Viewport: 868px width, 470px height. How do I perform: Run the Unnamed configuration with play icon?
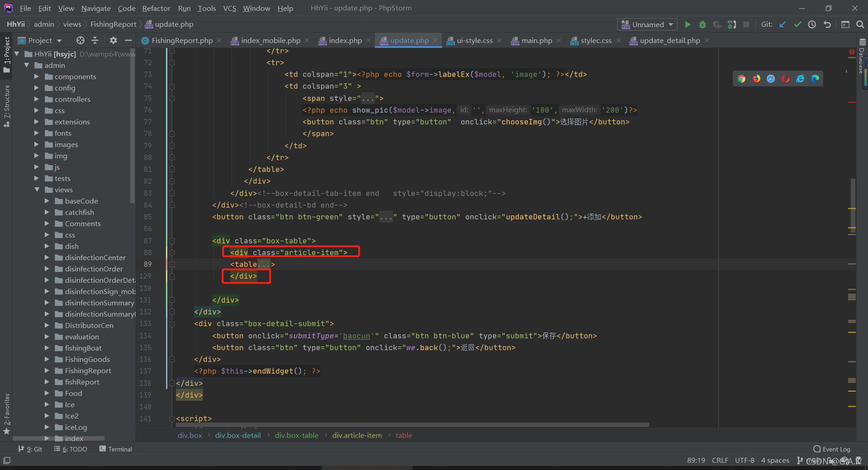pyautogui.click(x=688, y=24)
